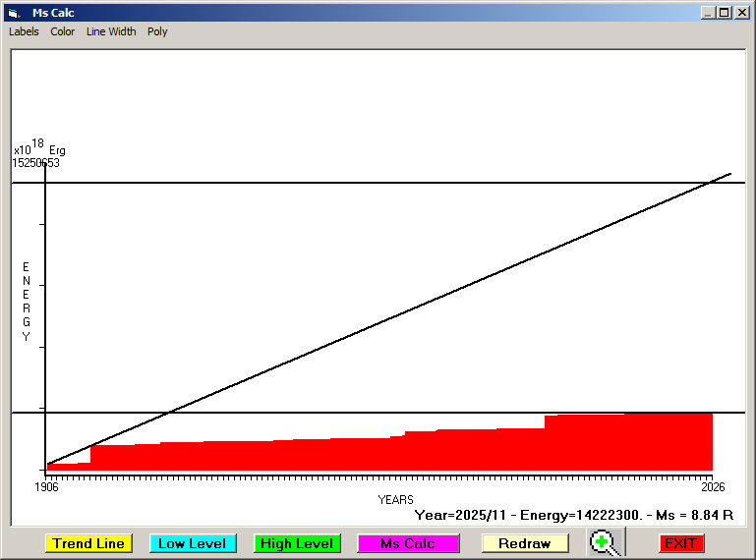Open the Line Width menu
This screenshot has width=756, height=560.
[x=111, y=31]
